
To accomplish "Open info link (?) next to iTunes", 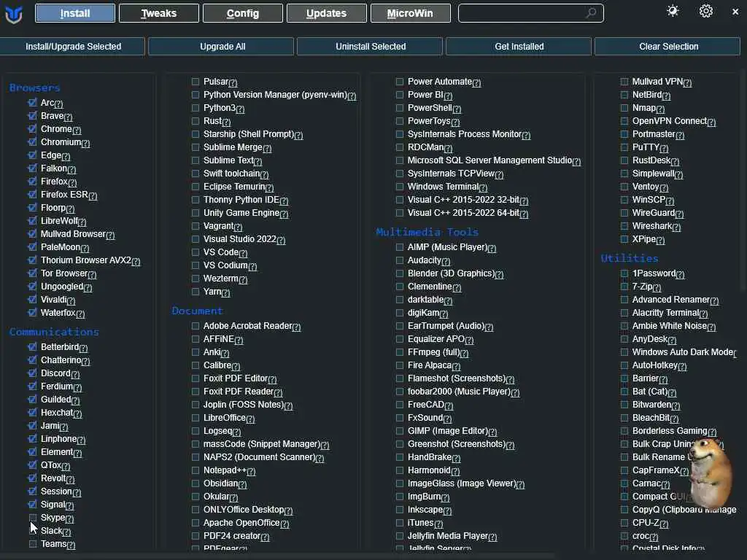I will 438,524.
